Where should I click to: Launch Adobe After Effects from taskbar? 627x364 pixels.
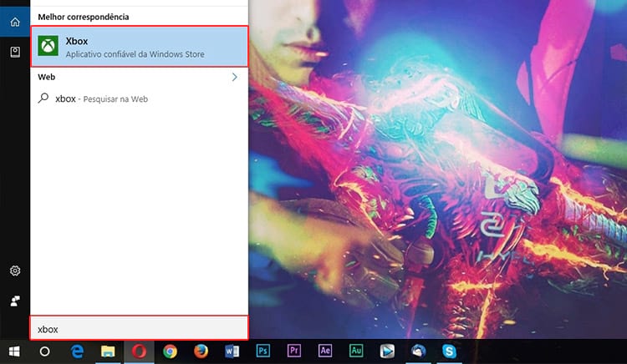point(325,351)
